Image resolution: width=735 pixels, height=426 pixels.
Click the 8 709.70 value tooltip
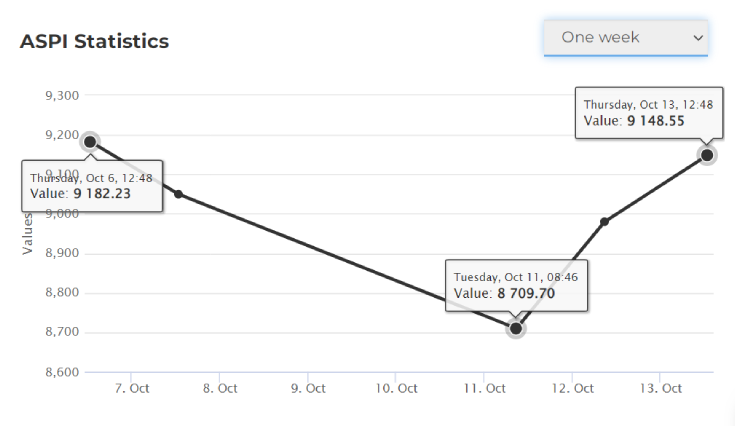516,285
